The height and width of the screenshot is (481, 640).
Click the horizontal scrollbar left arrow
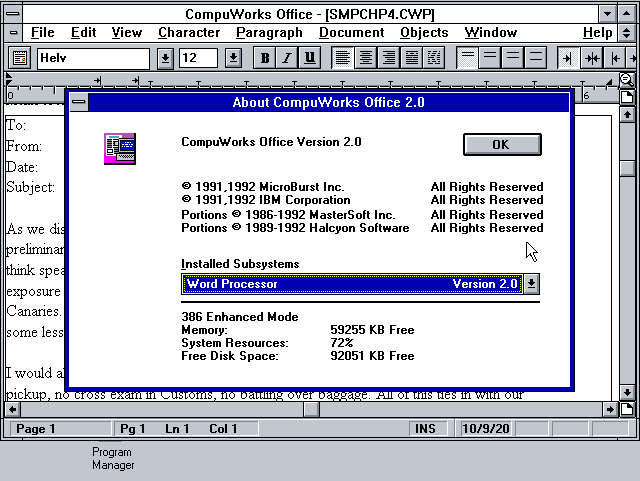pos(13,409)
